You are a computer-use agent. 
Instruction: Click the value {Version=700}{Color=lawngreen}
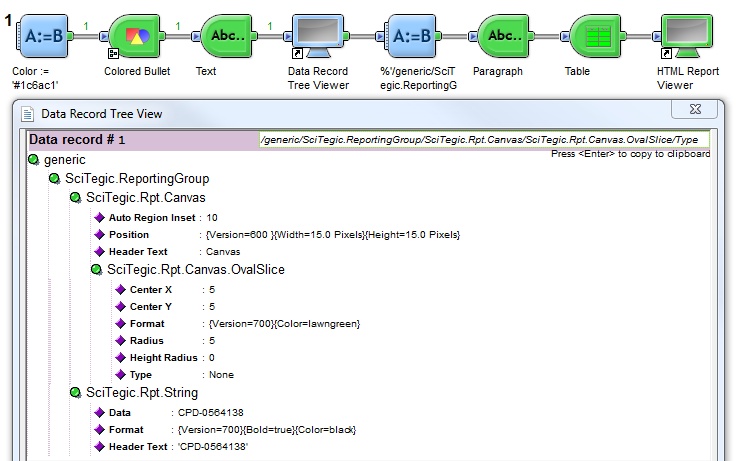click(x=284, y=324)
